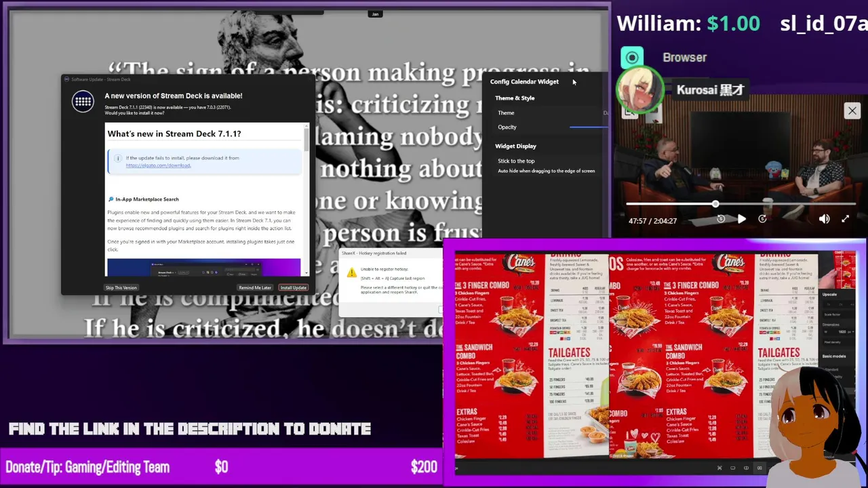Viewport: 868px width, 488px height.
Task: Click the Basic models heading in side panel
Action: 834,357
